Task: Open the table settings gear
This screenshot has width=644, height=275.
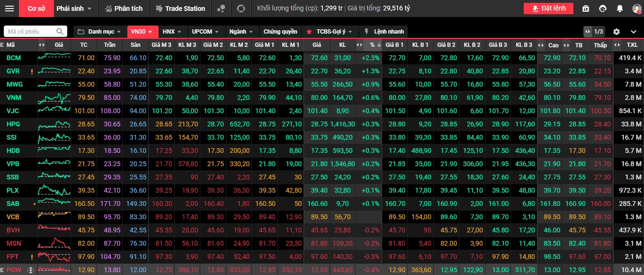Action: click(616, 32)
